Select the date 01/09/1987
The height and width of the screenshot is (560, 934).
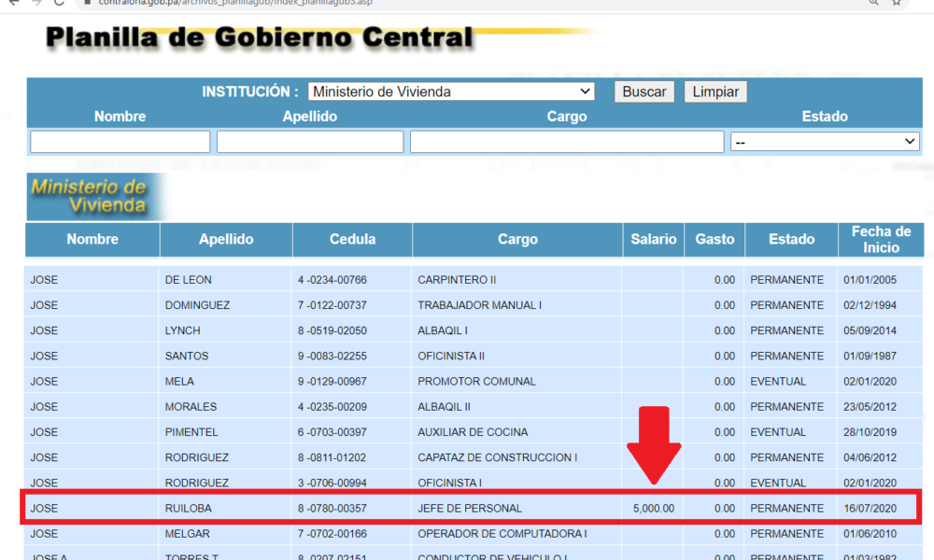point(870,356)
